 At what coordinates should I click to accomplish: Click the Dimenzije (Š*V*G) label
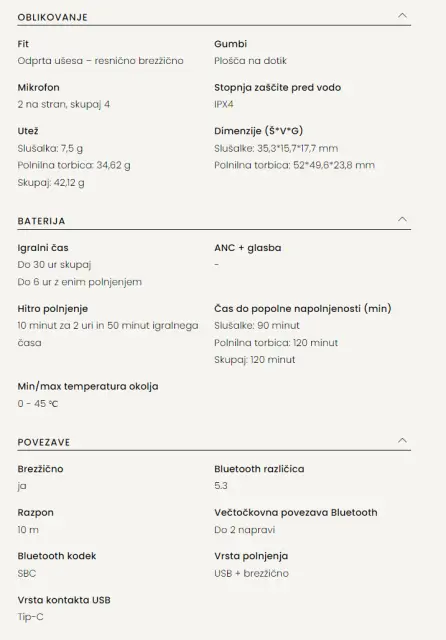[259, 131]
